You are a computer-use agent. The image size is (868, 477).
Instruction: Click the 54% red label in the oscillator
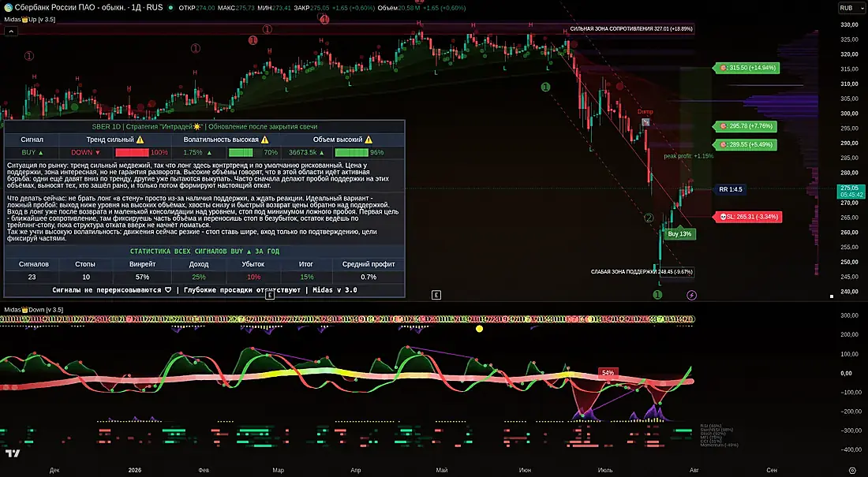point(608,373)
